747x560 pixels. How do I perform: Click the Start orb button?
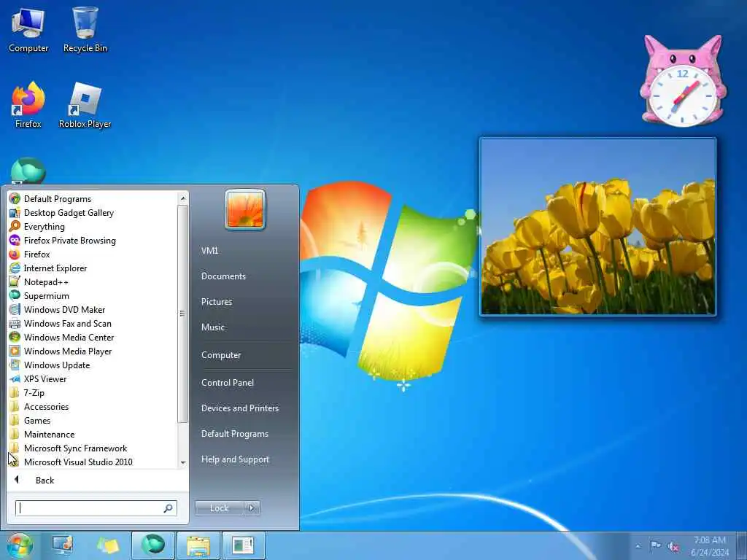tap(20, 545)
